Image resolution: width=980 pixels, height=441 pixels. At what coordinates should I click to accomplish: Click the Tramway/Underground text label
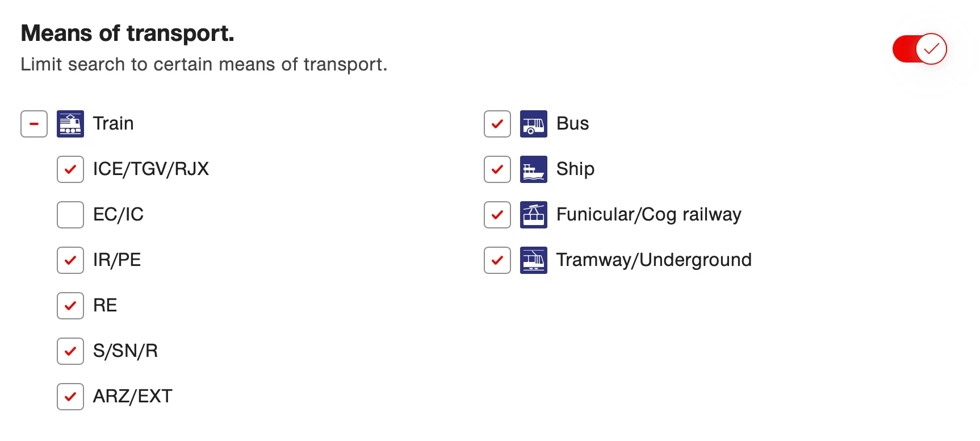[654, 260]
